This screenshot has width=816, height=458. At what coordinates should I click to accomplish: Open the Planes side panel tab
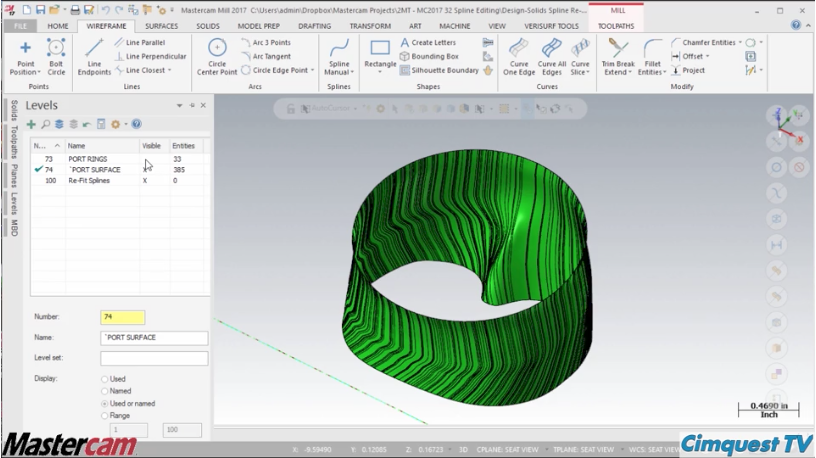click(x=14, y=176)
